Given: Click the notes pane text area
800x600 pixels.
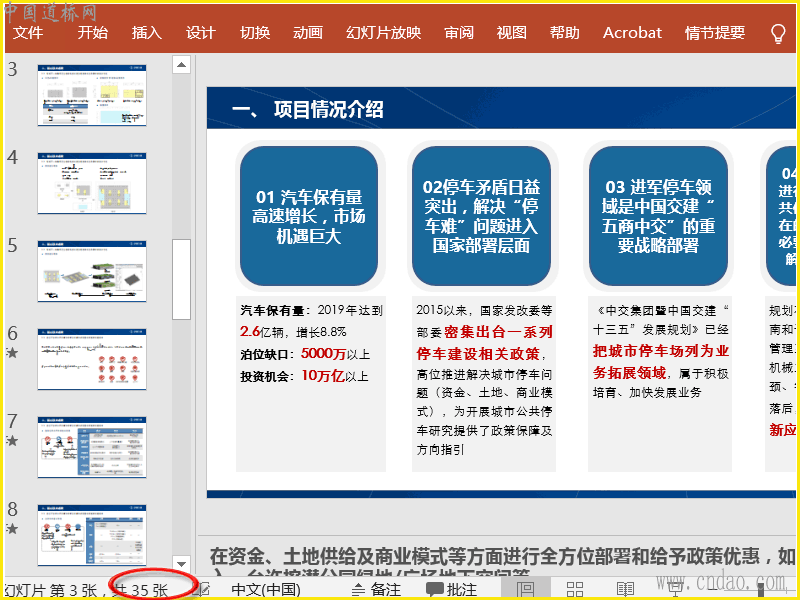Looking at the screenshot, I should pyautogui.click(x=500, y=559).
